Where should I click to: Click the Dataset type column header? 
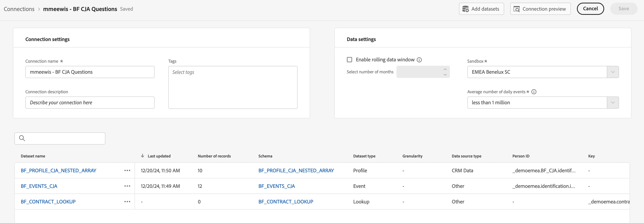(x=364, y=156)
